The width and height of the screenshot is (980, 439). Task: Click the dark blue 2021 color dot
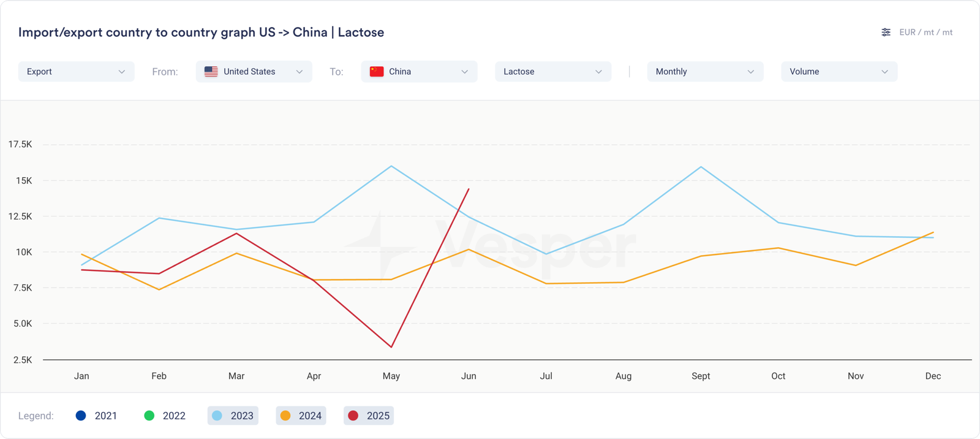click(81, 416)
